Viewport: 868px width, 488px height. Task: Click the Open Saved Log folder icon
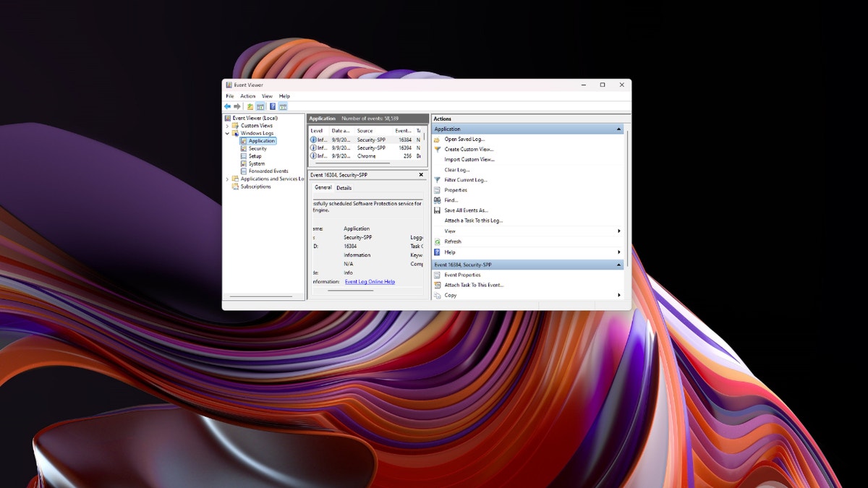(x=437, y=139)
